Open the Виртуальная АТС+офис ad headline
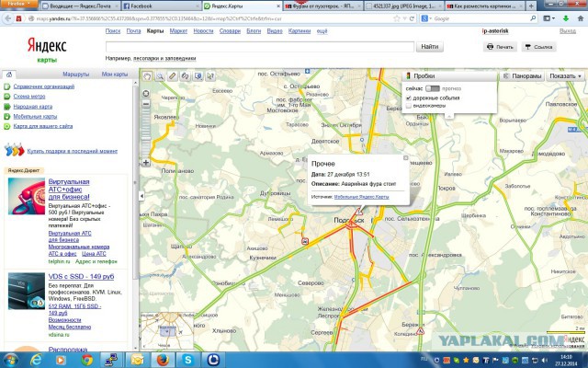The image size is (588, 368). coord(69,190)
